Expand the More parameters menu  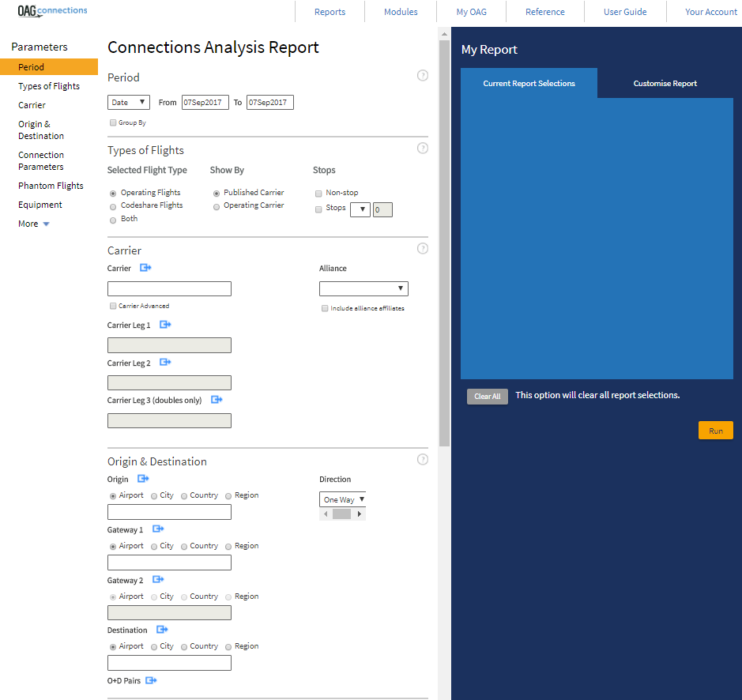34,224
